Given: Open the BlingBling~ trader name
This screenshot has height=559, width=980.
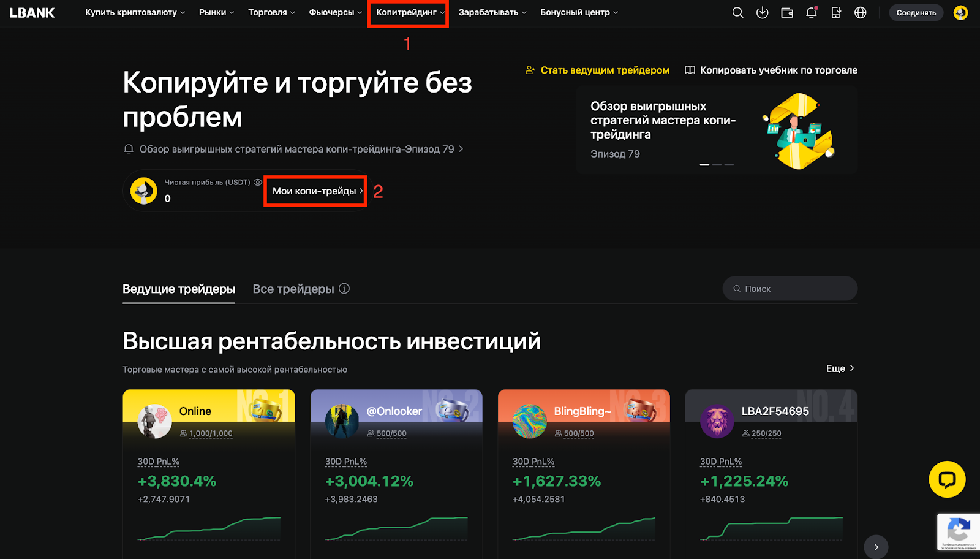Looking at the screenshot, I should [x=582, y=411].
